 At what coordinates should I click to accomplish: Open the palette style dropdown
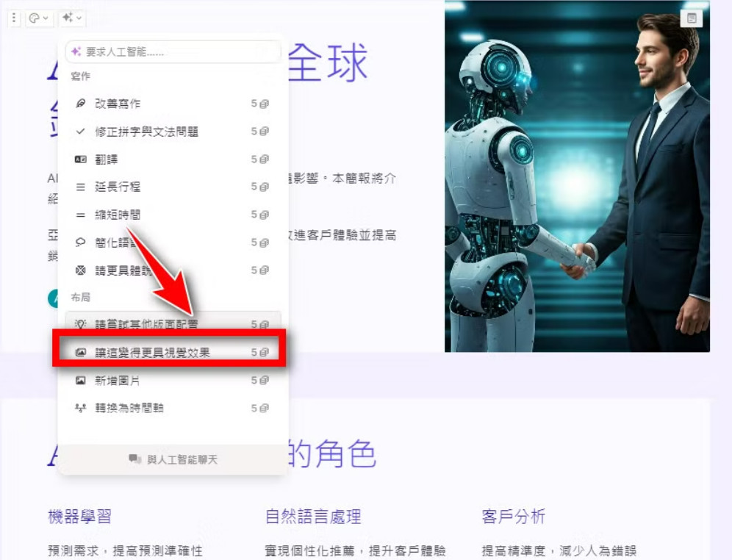click(38, 18)
